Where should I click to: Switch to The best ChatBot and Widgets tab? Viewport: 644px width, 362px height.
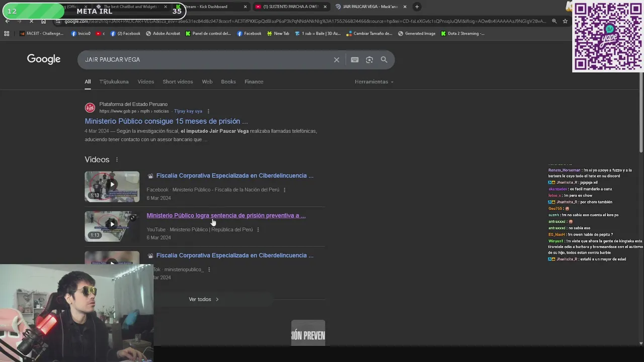[x=131, y=7]
